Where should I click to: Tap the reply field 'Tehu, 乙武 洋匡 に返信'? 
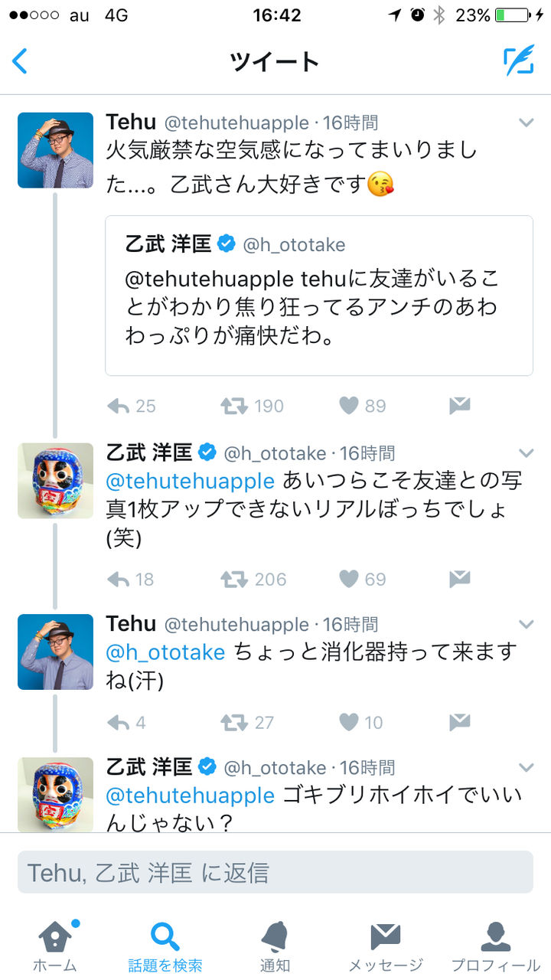pos(275,872)
